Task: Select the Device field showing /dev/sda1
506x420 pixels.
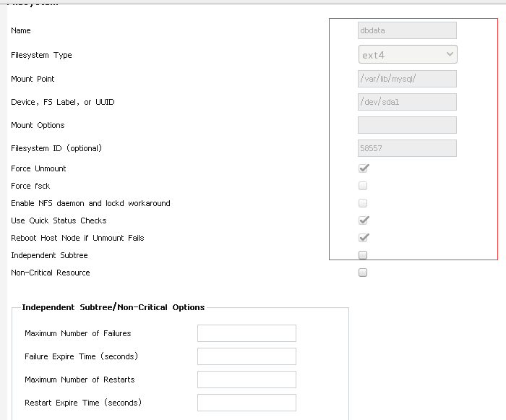Action: tap(407, 102)
